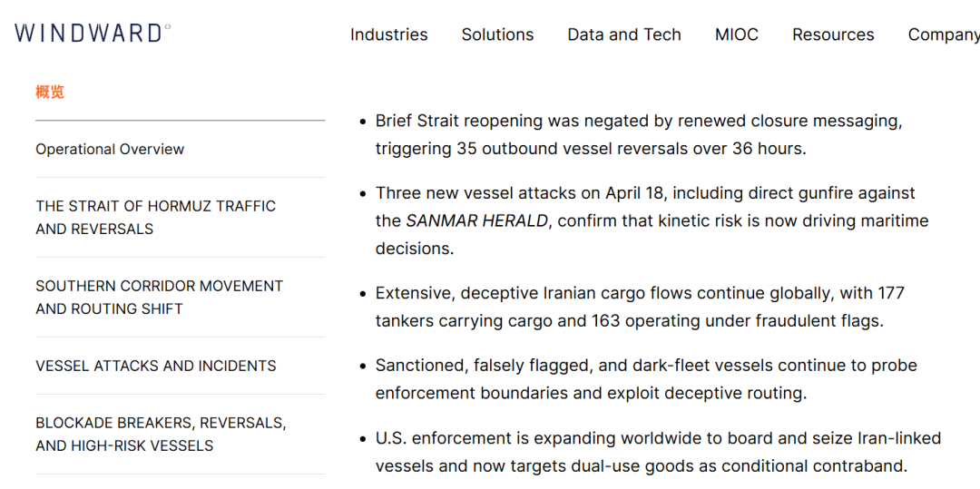Image resolution: width=980 pixels, height=489 pixels.
Task: Navigate to Vessel Attacks and Incidents
Action: [155, 366]
